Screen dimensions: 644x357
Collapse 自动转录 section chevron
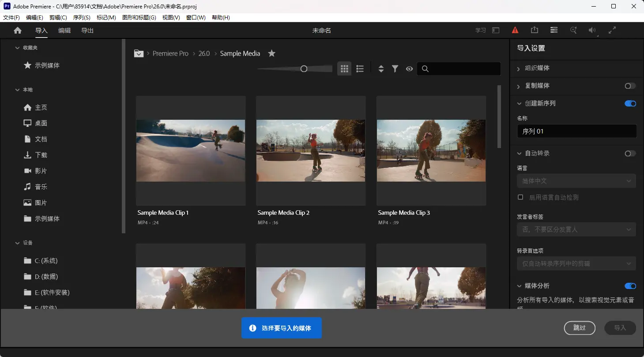pyautogui.click(x=519, y=153)
